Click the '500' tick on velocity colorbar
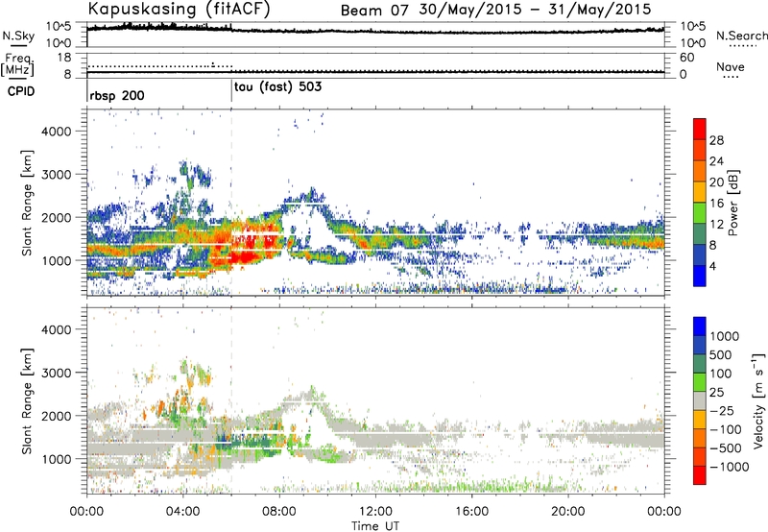This screenshot has height=532, width=768. tap(721, 355)
